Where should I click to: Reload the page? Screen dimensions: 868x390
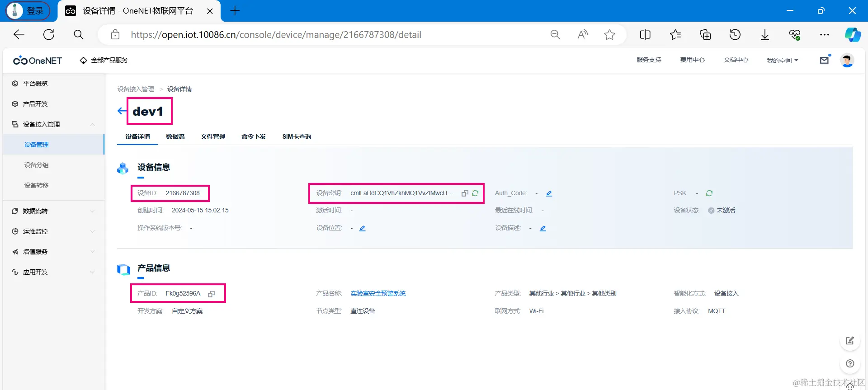[x=49, y=35]
